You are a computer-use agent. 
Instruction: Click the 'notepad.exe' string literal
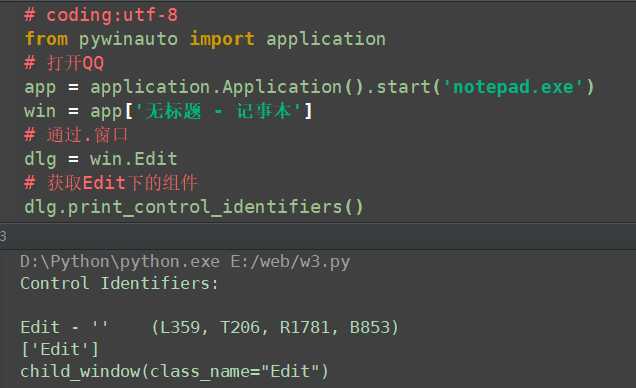pos(513,87)
